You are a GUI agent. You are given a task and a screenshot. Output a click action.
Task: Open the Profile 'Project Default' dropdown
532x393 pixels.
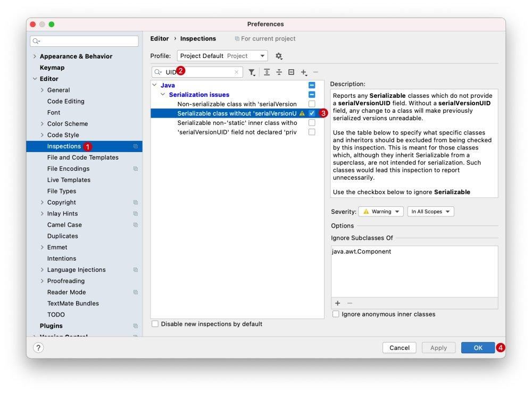click(x=222, y=56)
